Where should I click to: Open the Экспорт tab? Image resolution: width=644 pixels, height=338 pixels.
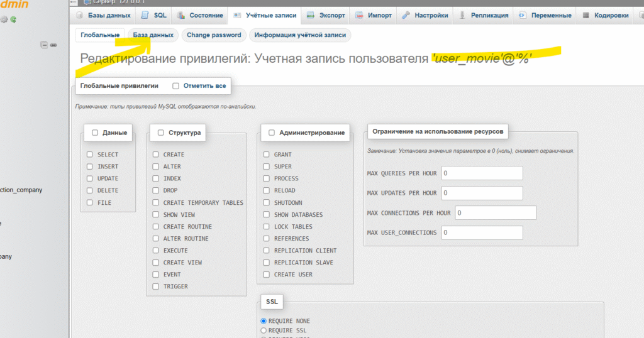(326, 15)
